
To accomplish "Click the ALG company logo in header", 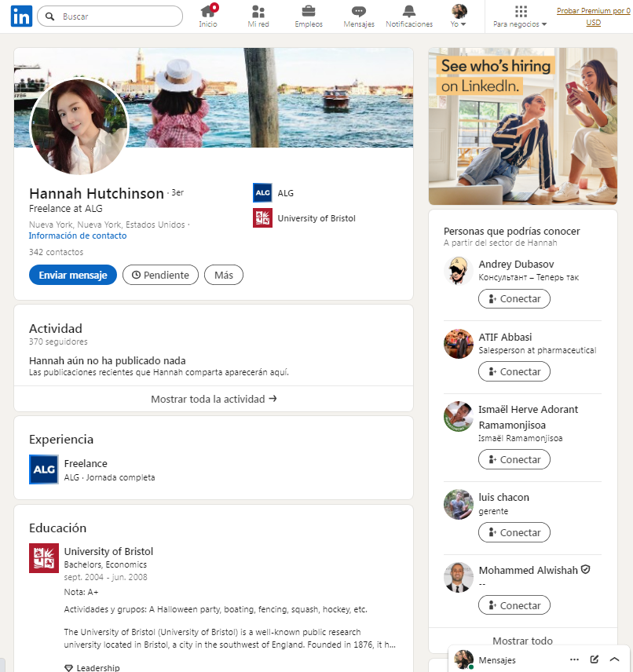I will pos(262,193).
